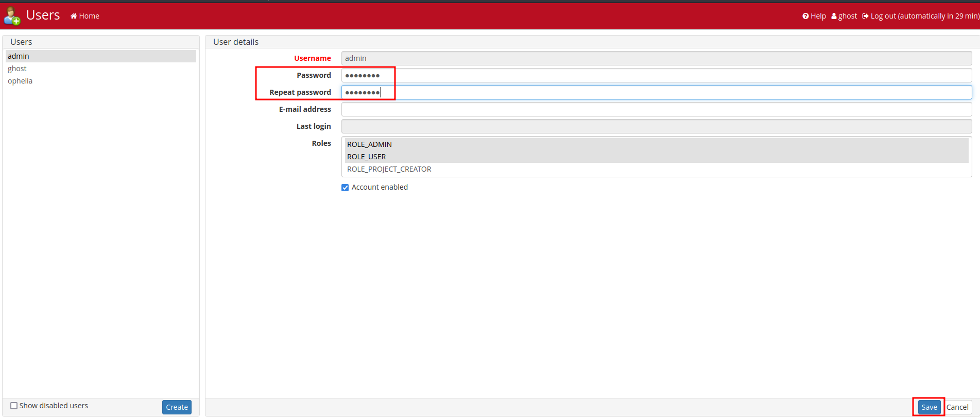Click the Log out arrow icon
The width and height of the screenshot is (980, 417).
(x=865, y=16)
